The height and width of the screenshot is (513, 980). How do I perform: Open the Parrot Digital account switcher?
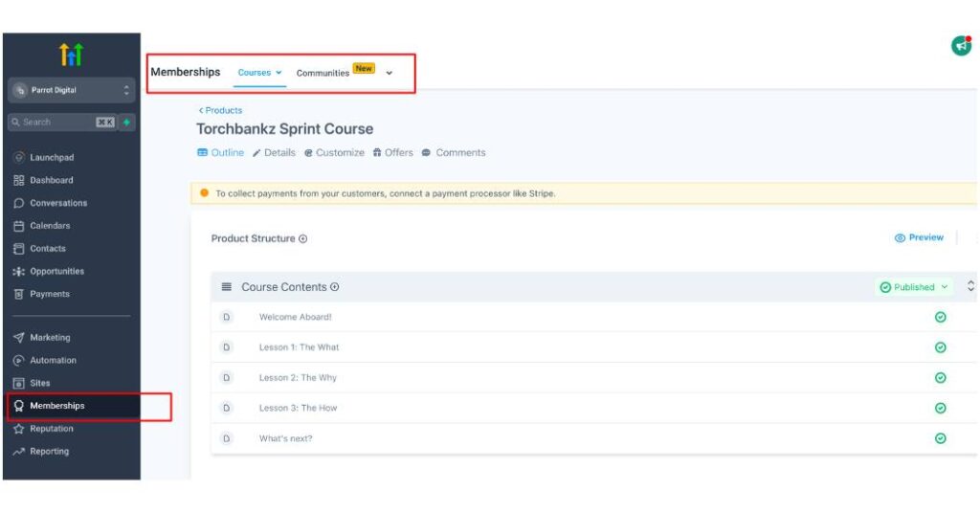tap(71, 90)
